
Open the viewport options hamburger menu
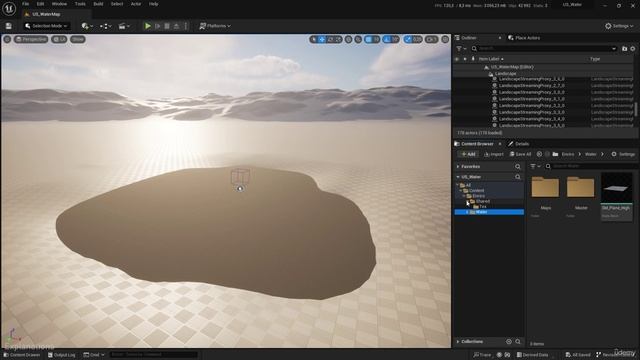click(x=7, y=39)
